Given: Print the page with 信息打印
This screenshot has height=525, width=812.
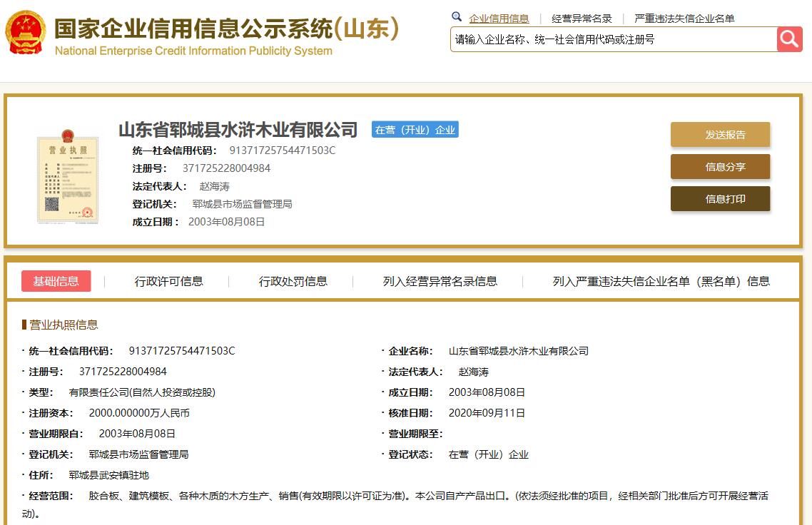Looking at the screenshot, I should pos(720,199).
